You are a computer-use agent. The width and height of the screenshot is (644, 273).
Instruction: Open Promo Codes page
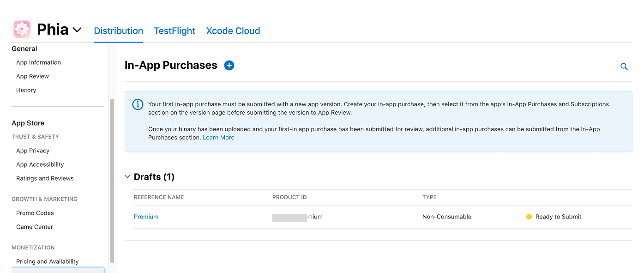[35, 213]
